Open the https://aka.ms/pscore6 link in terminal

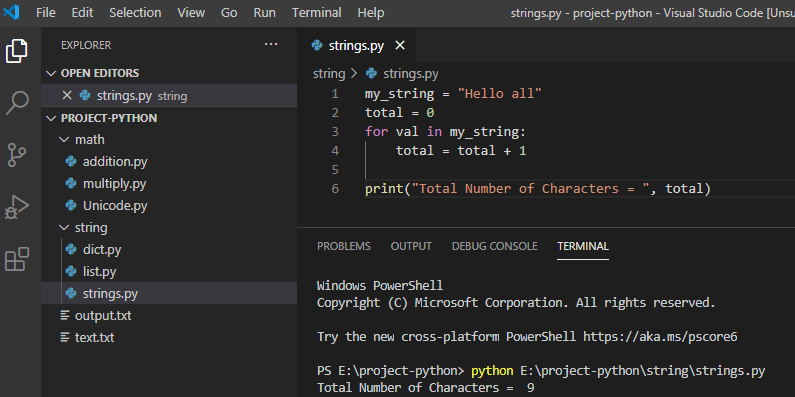click(660, 337)
